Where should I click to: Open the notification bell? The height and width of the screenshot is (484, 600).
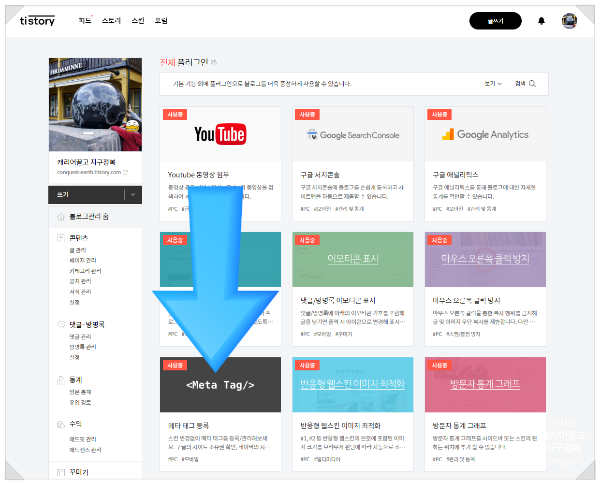tap(541, 21)
